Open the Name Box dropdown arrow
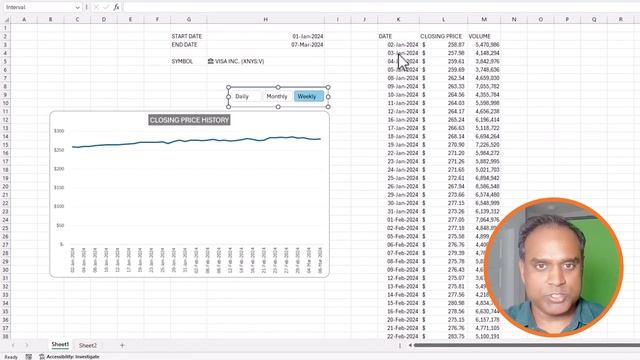 coord(78,7)
